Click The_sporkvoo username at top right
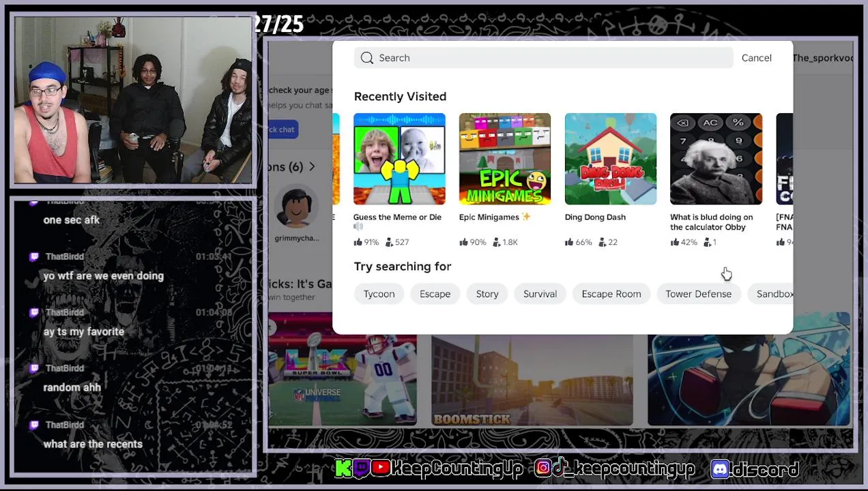 (823, 58)
